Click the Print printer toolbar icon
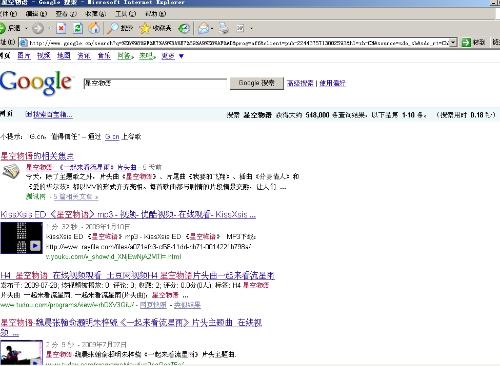 coord(224,28)
